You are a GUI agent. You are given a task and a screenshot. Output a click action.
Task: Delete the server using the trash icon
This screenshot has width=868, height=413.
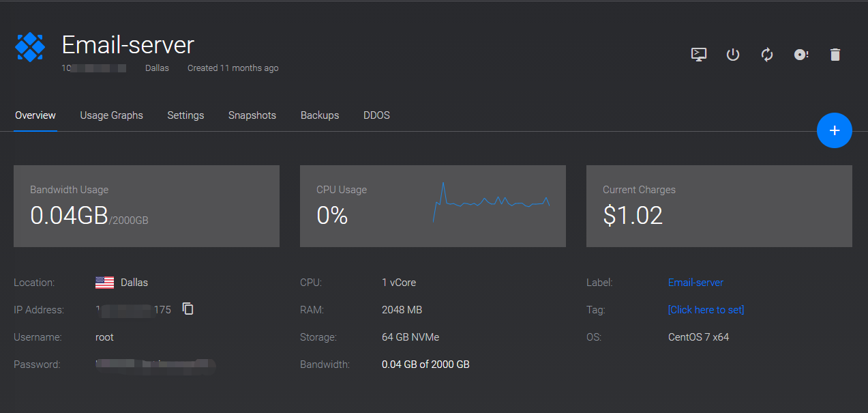click(x=835, y=55)
